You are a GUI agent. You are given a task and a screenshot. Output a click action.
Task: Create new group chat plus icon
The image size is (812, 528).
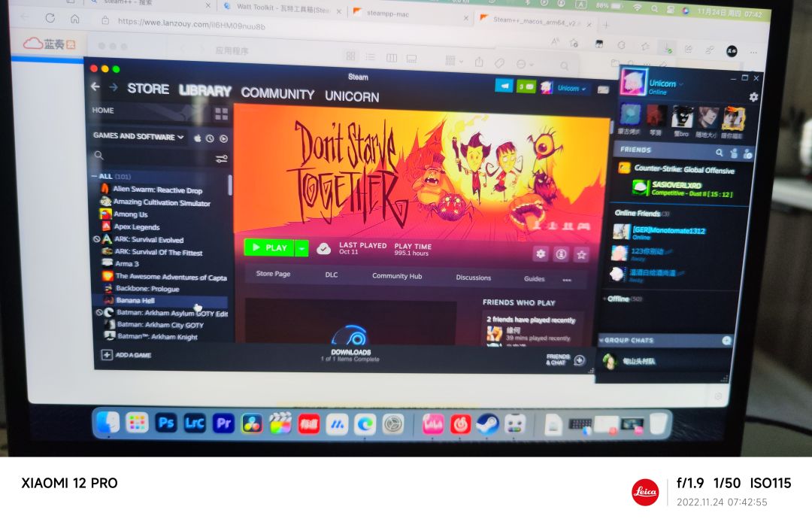point(726,341)
